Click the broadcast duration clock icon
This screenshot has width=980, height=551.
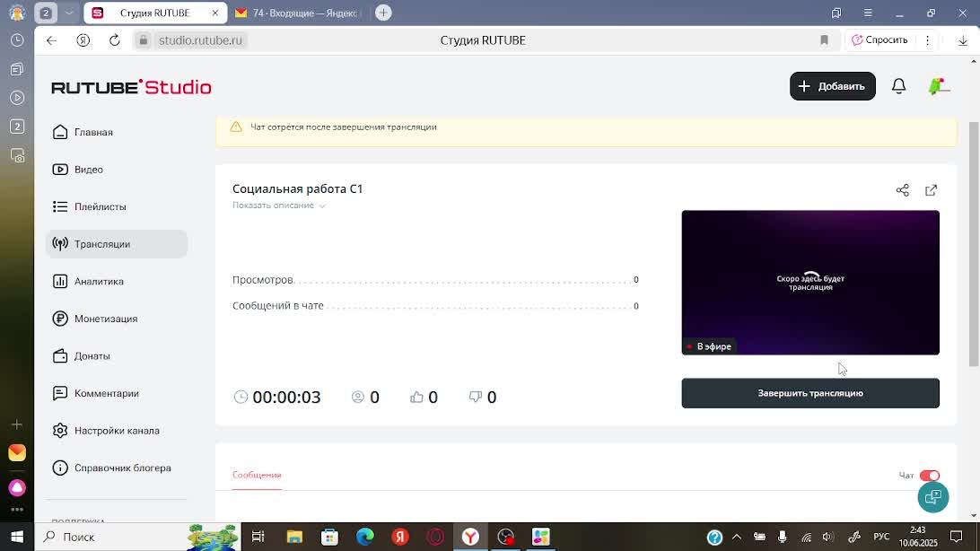241,397
